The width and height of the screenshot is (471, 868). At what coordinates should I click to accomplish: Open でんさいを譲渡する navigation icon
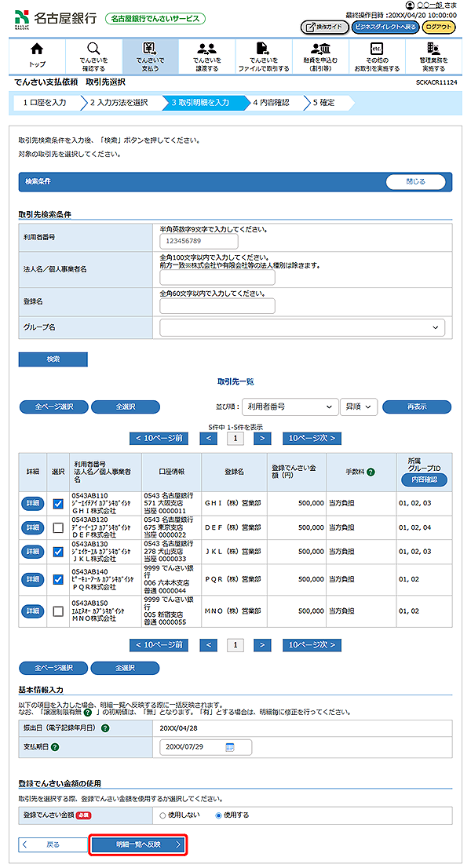(206, 49)
